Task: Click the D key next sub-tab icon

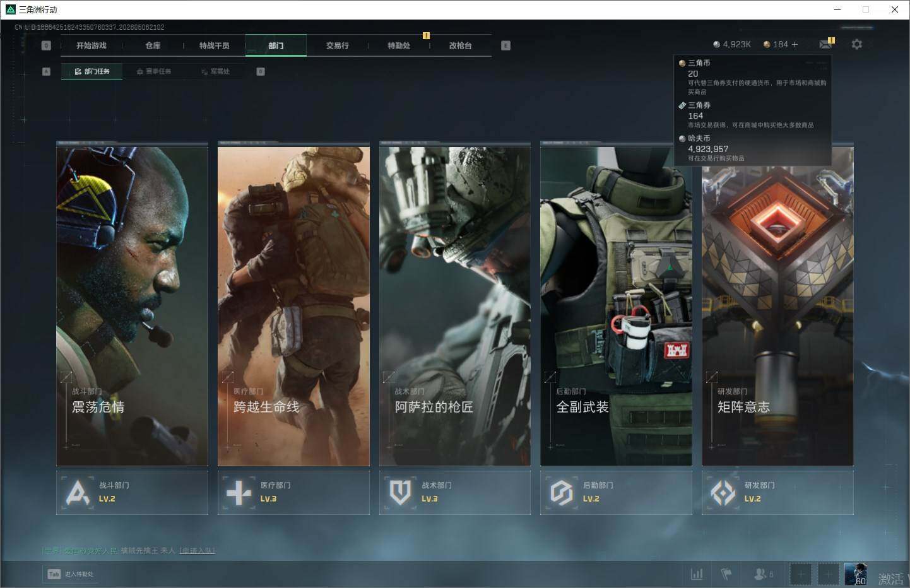Action: click(x=261, y=71)
